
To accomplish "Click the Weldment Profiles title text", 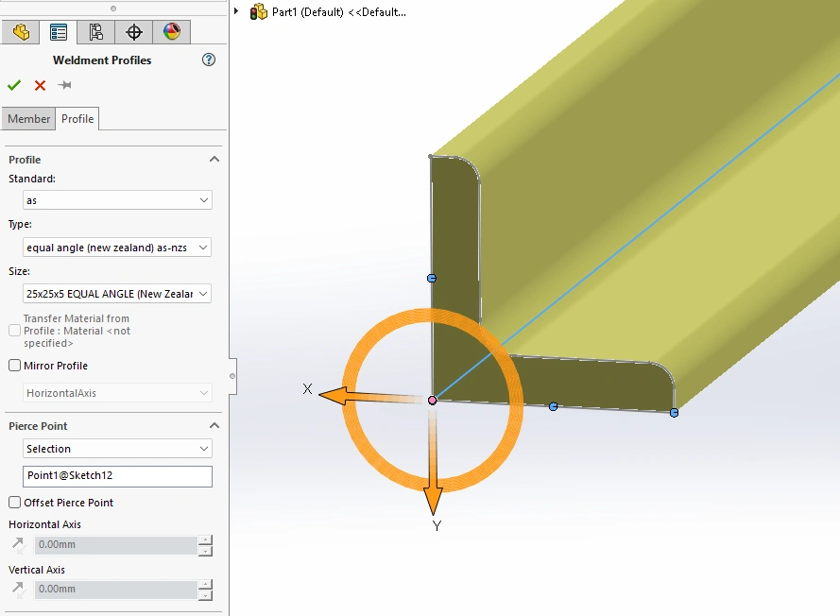I will [x=102, y=60].
